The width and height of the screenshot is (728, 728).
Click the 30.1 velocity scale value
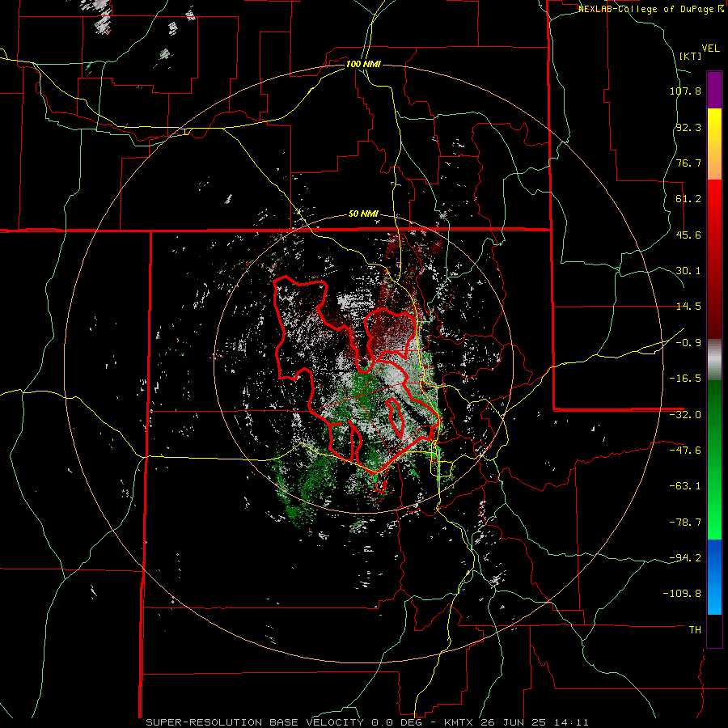[688, 271]
